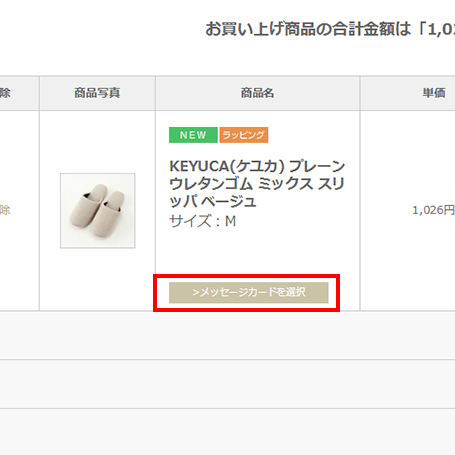455x455 pixels.
Task: Click the second empty gray row in table
Action: point(227,384)
